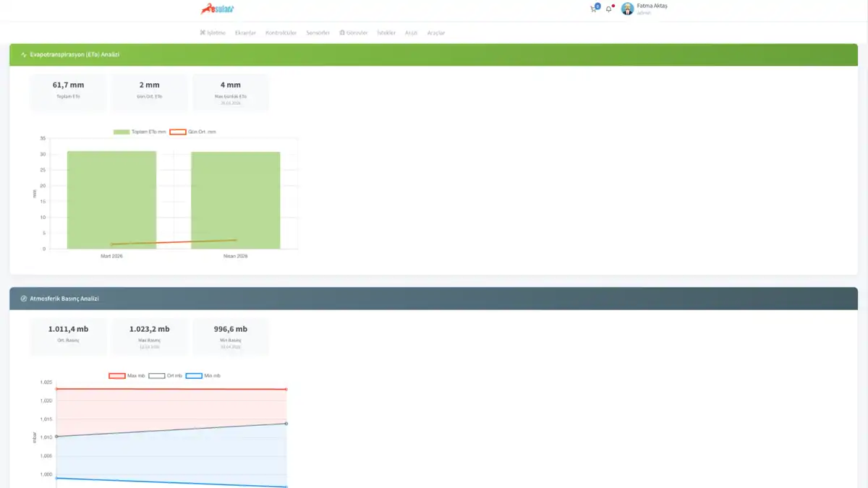Viewport: 868px width, 488px height.
Task: Click the Atmosferik Basınç header gauge icon
Action: point(24,299)
